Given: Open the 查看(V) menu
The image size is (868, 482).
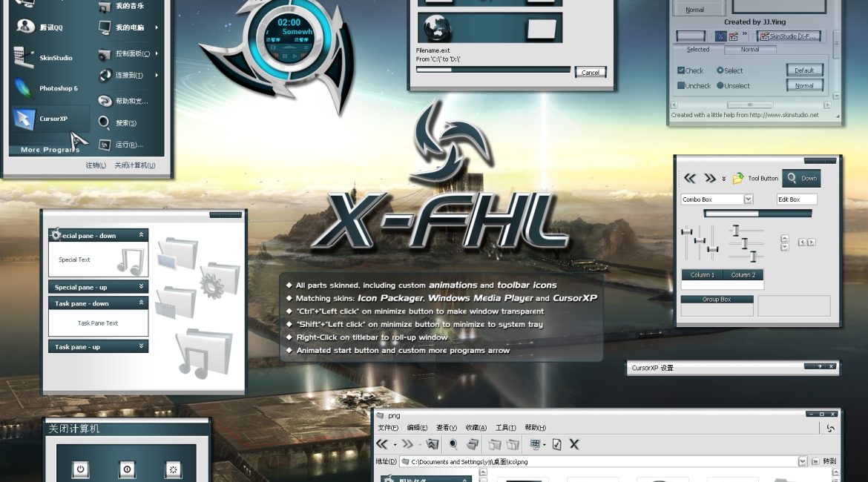Looking at the screenshot, I should (x=446, y=428).
